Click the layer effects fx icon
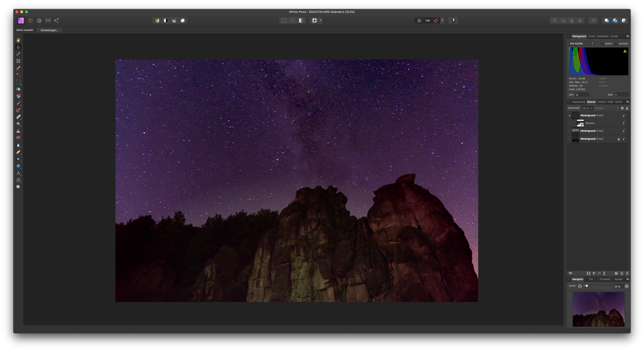Viewport: 644px width, 351px height. click(599, 273)
